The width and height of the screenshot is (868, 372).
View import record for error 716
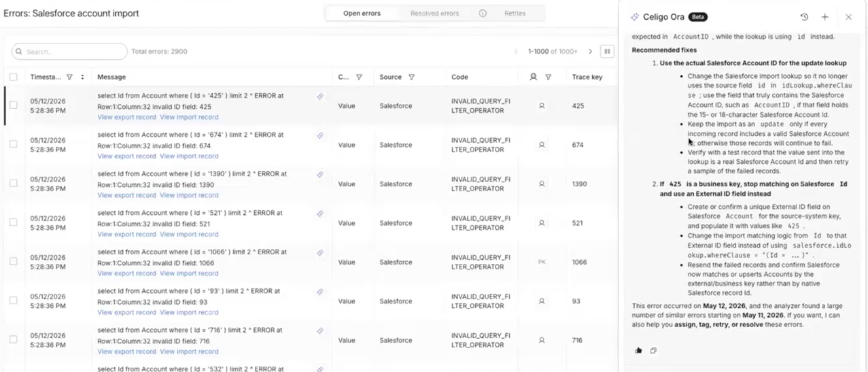tap(189, 352)
